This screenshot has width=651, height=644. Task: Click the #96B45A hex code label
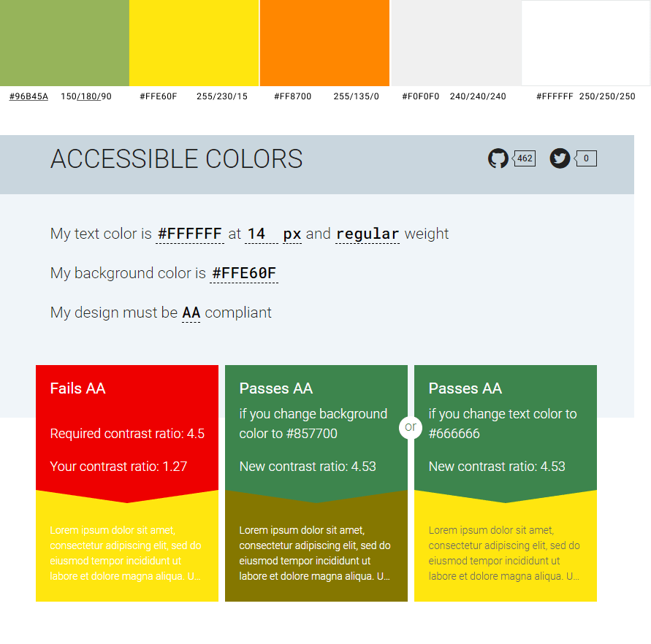click(x=28, y=96)
